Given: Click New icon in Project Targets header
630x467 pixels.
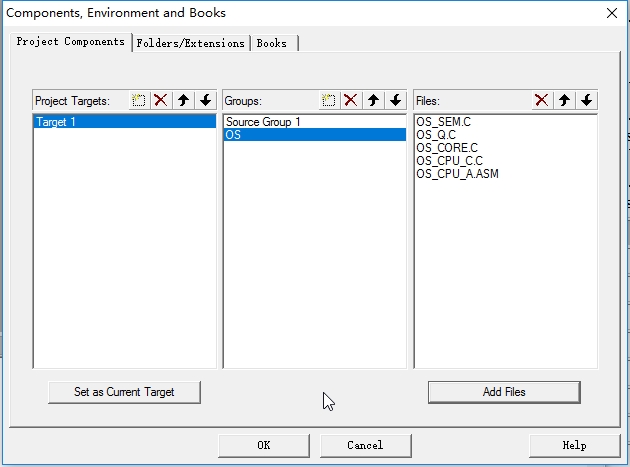Looking at the screenshot, I should coord(139,100).
